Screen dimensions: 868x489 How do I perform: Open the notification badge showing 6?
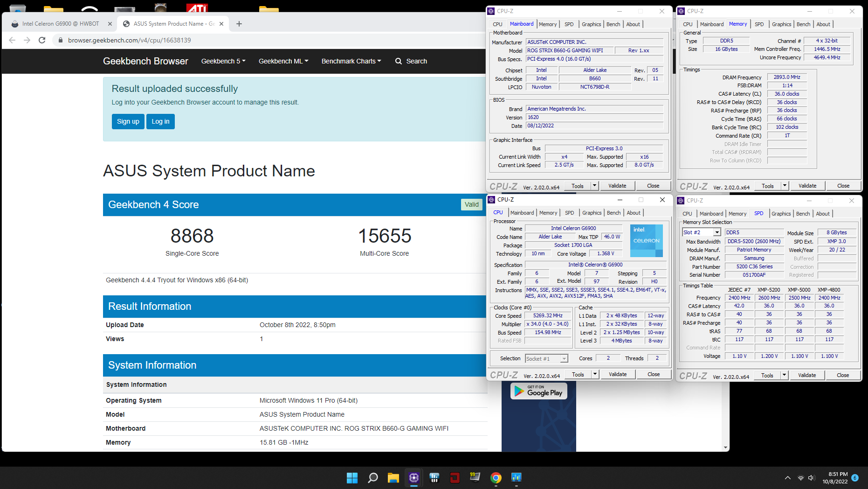(x=855, y=478)
